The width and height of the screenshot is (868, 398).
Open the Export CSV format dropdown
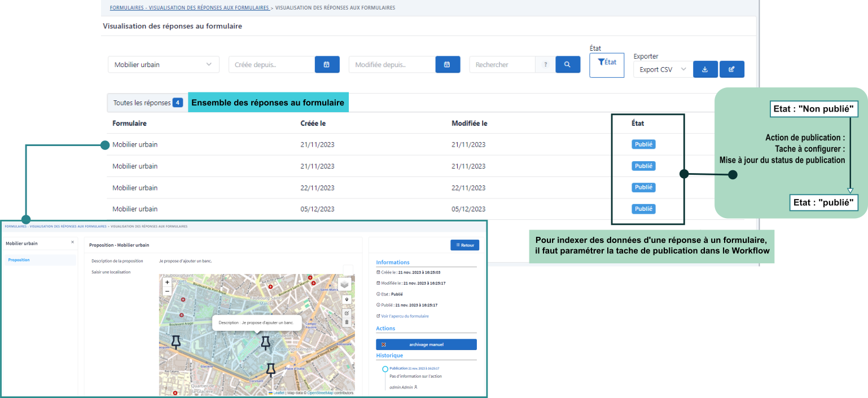(x=662, y=69)
